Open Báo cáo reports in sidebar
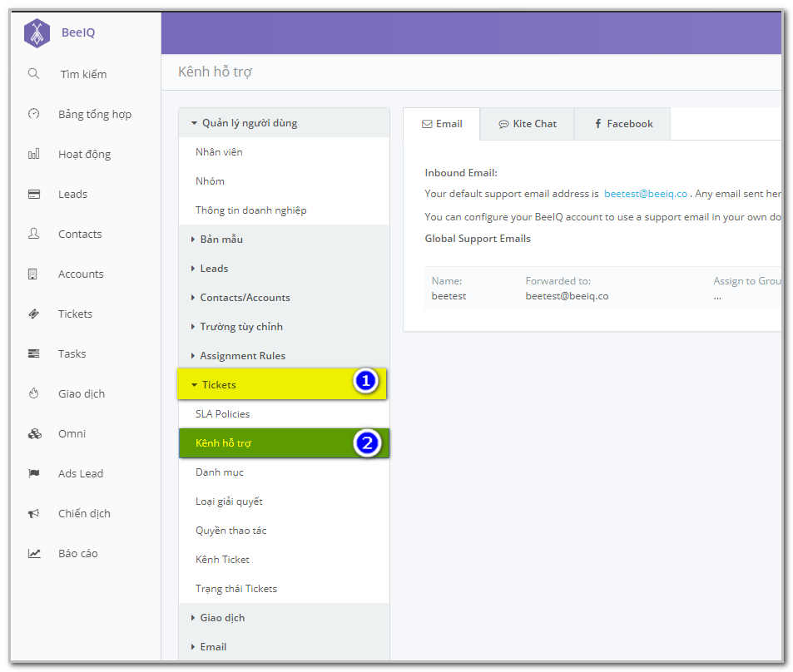 pos(78,553)
